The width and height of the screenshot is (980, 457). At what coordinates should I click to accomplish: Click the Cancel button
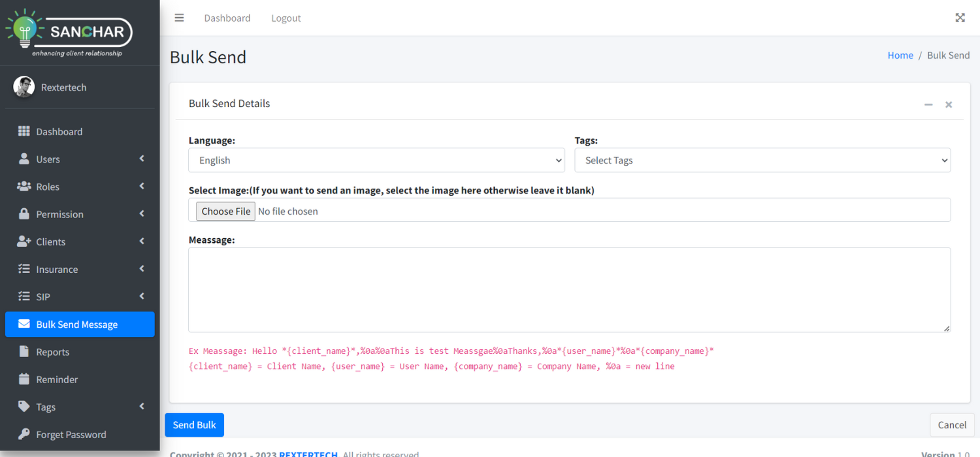(x=951, y=425)
